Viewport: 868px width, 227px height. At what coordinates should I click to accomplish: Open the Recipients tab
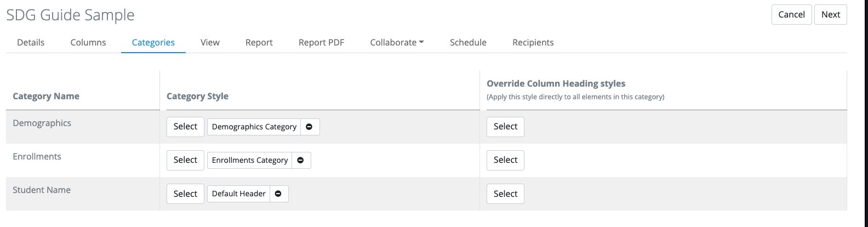533,42
